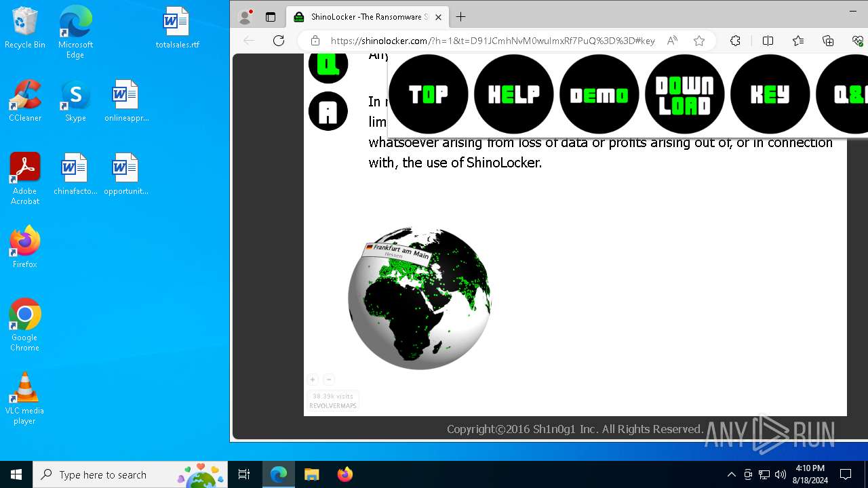868x488 pixels.
Task: Open the Windows Start menu
Action: click(x=16, y=474)
